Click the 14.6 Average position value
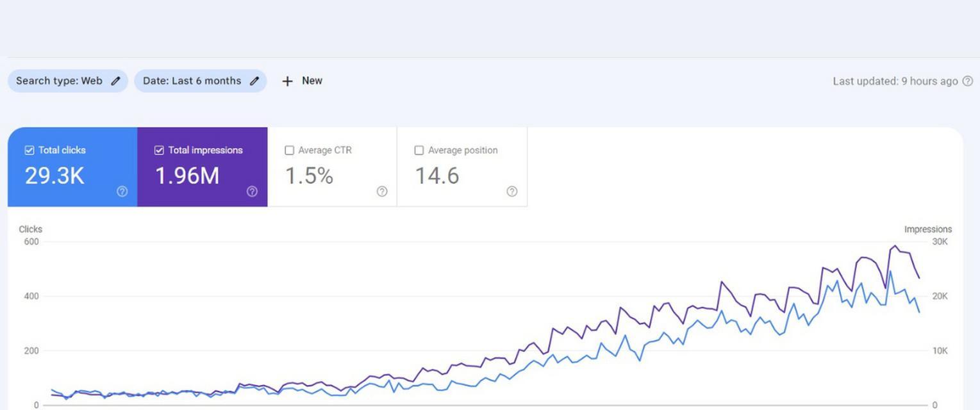 pyautogui.click(x=437, y=176)
